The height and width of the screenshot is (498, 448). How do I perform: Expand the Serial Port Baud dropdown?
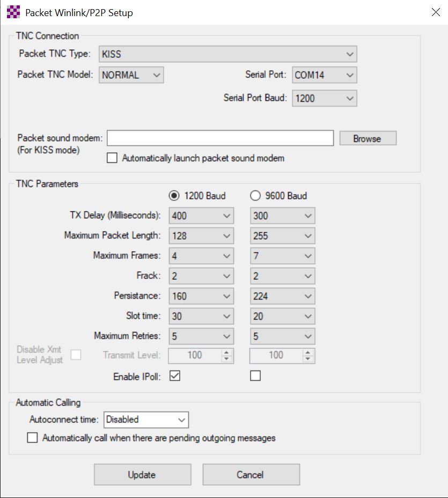coord(324,98)
